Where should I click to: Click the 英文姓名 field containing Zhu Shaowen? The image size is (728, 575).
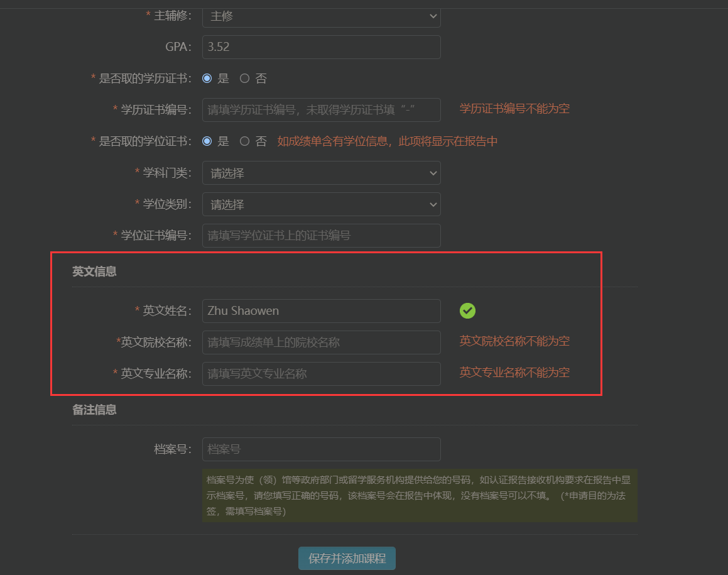click(321, 310)
